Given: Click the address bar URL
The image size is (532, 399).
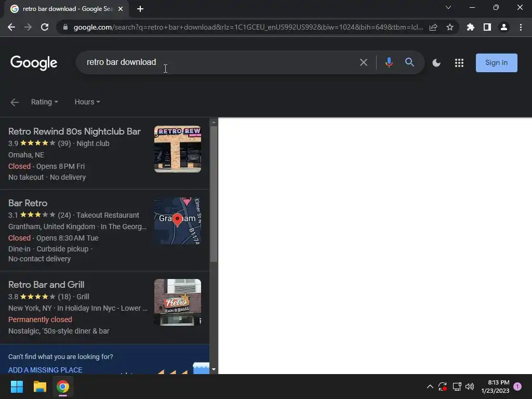Looking at the screenshot, I should point(248,27).
